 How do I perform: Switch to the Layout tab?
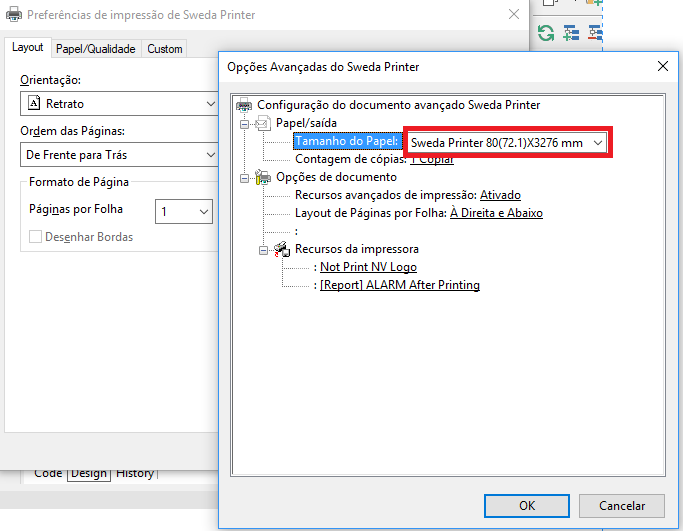point(27,47)
